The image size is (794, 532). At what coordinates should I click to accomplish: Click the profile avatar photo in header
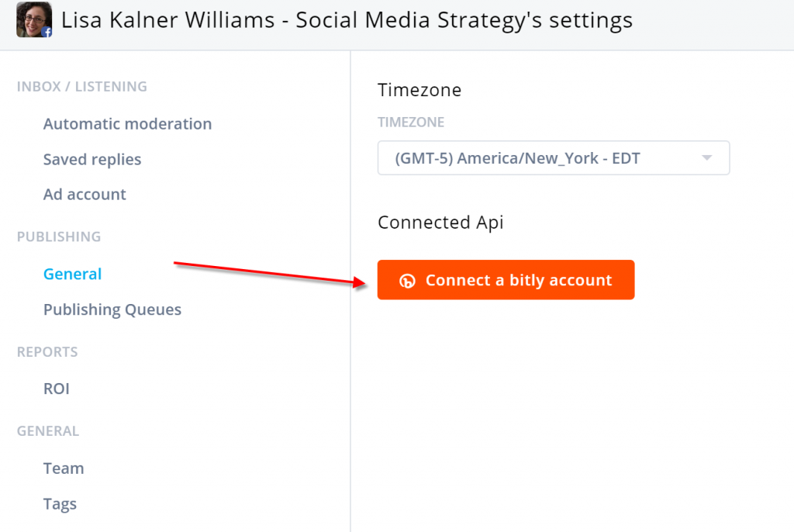pos(34,19)
